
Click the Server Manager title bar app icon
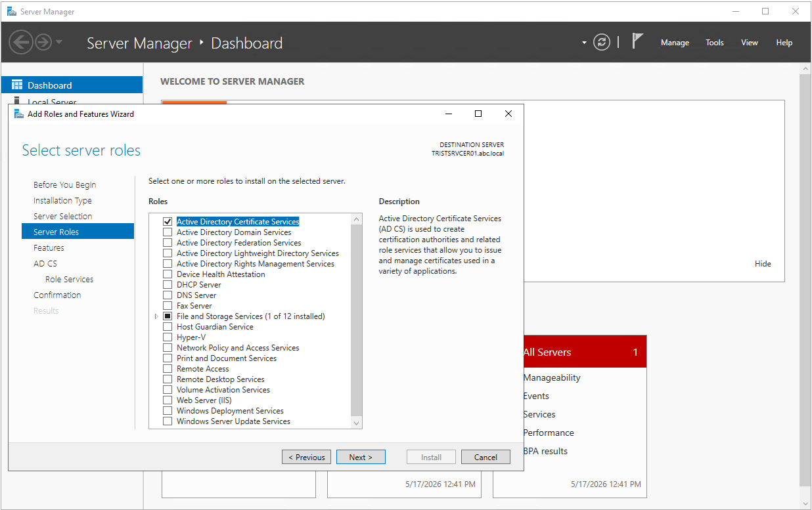pyautogui.click(x=12, y=11)
